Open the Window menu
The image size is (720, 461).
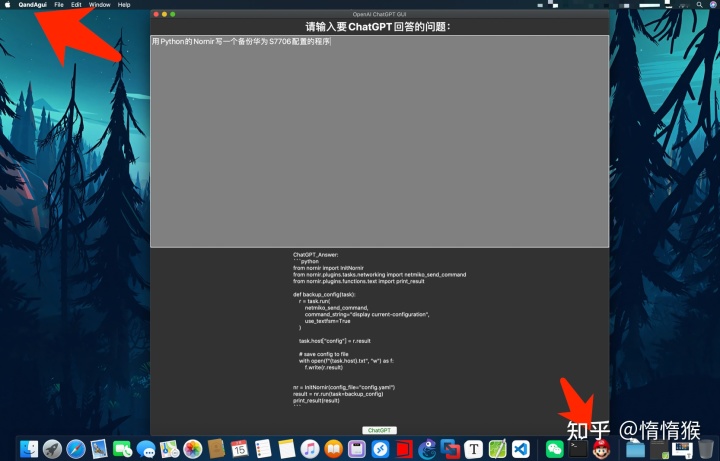(100, 5)
